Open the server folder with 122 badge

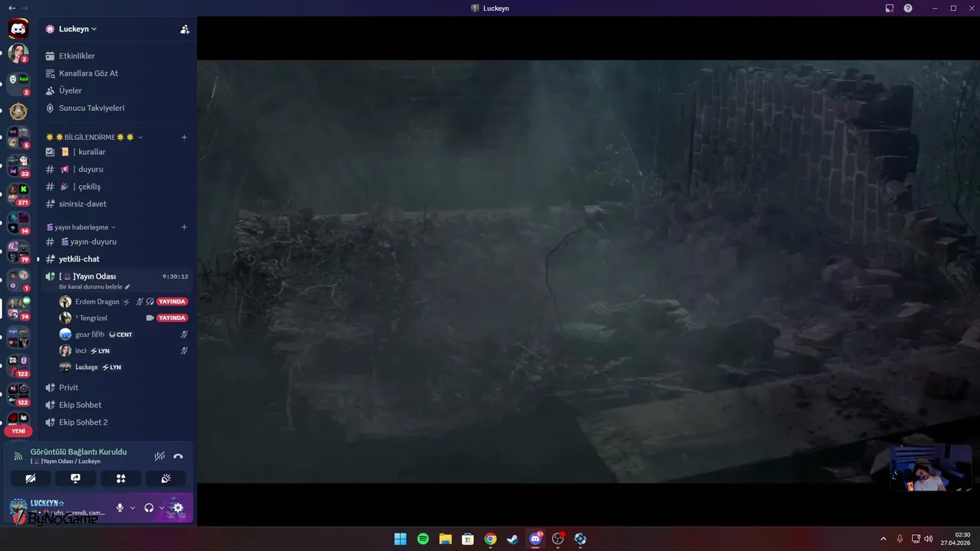click(x=18, y=395)
